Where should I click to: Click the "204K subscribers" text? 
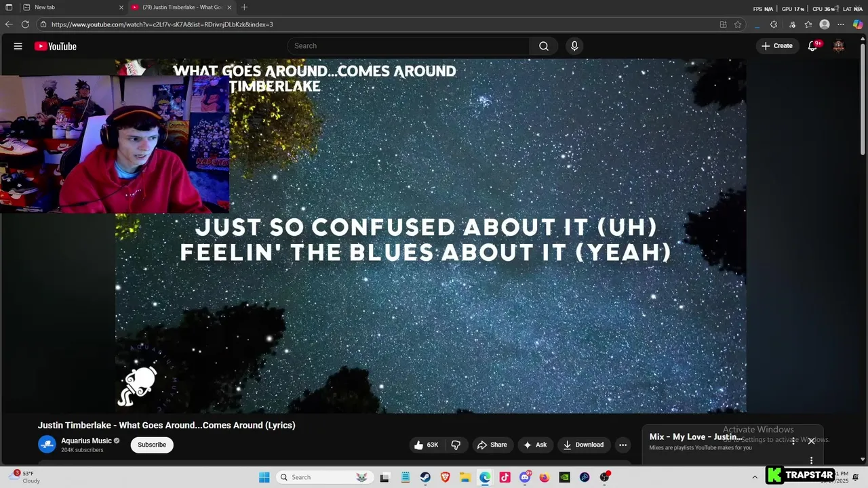click(x=82, y=450)
